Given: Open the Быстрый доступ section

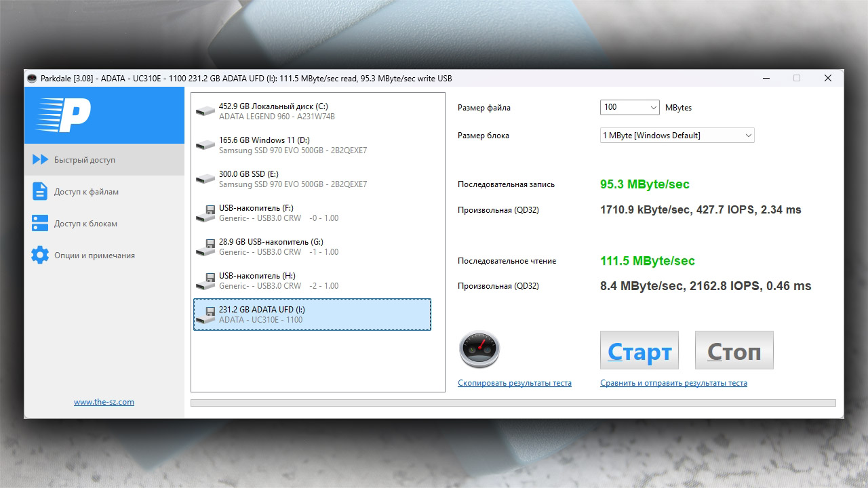Looking at the screenshot, I should point(104,160).
